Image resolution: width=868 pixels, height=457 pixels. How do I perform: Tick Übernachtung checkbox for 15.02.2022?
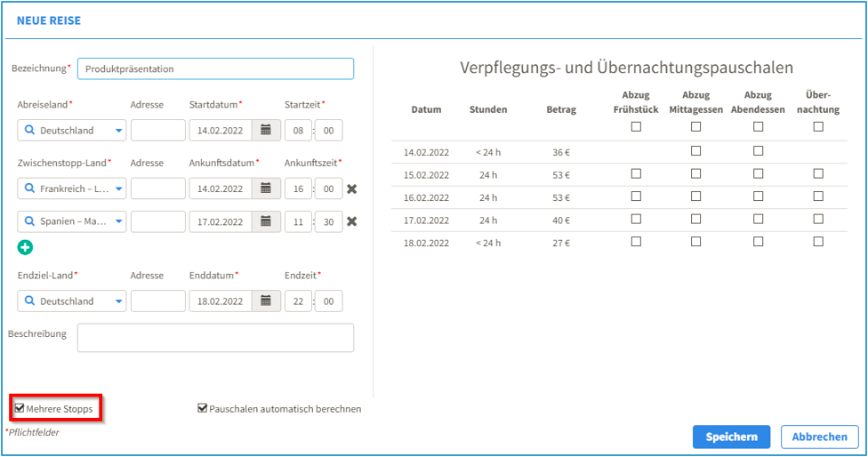(x=818, y=173)
